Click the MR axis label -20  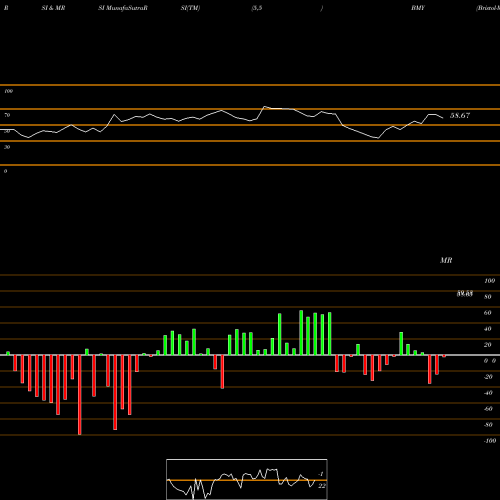tap(488, 377)
